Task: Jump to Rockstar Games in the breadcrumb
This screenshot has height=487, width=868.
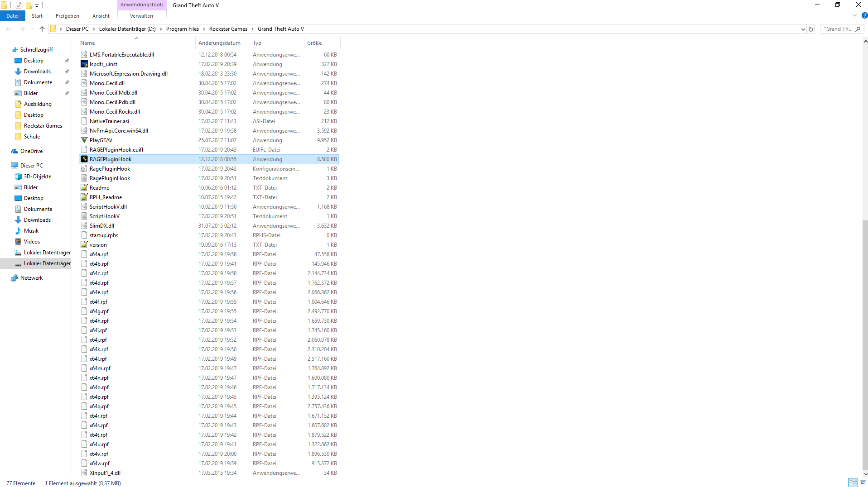Action: pyautogui.click(x=228, y=29)
